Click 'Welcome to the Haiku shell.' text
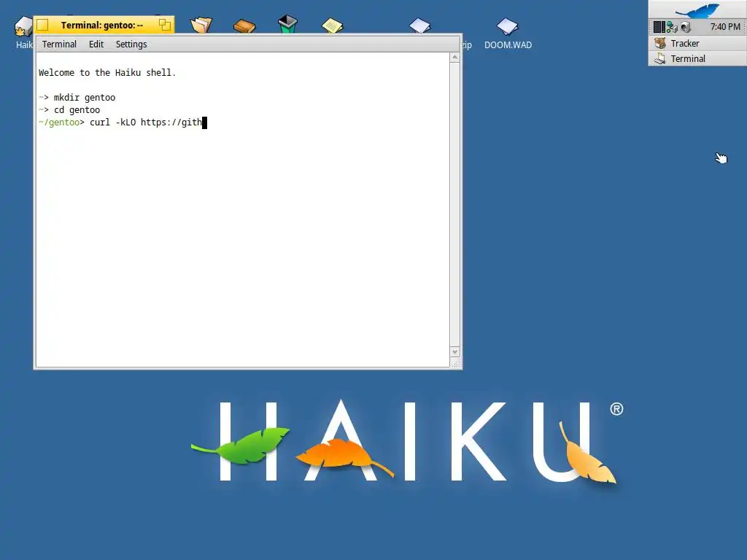 107,73
